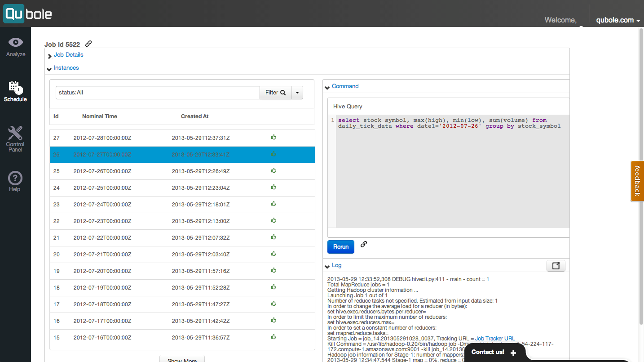Open the orange feedback tab

coord(637,181)
